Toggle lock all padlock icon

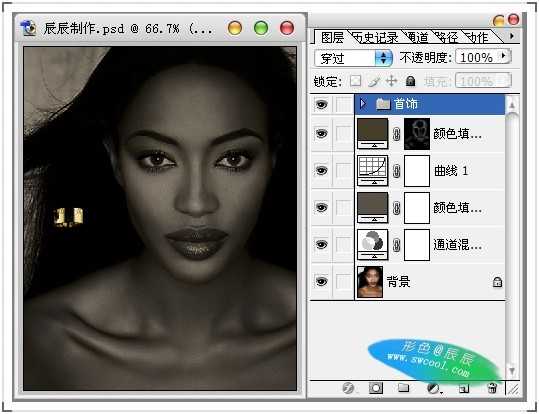coord(410,81)
